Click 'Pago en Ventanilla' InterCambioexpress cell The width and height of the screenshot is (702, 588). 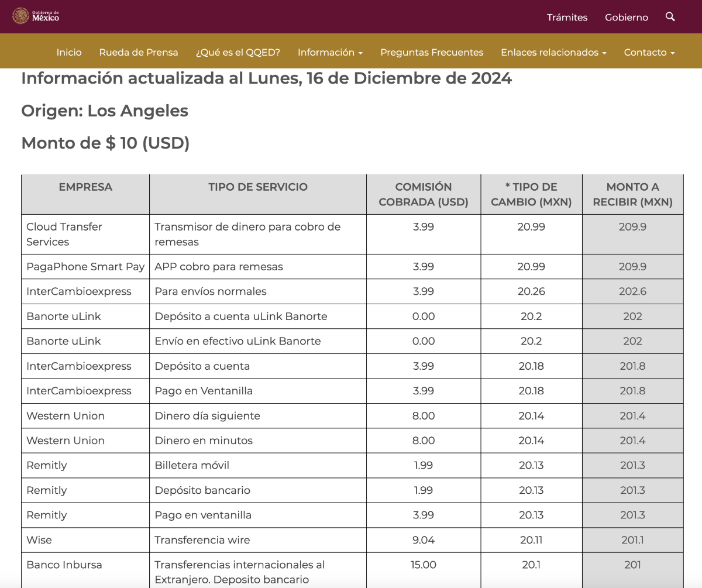click(x=258, y=391)
